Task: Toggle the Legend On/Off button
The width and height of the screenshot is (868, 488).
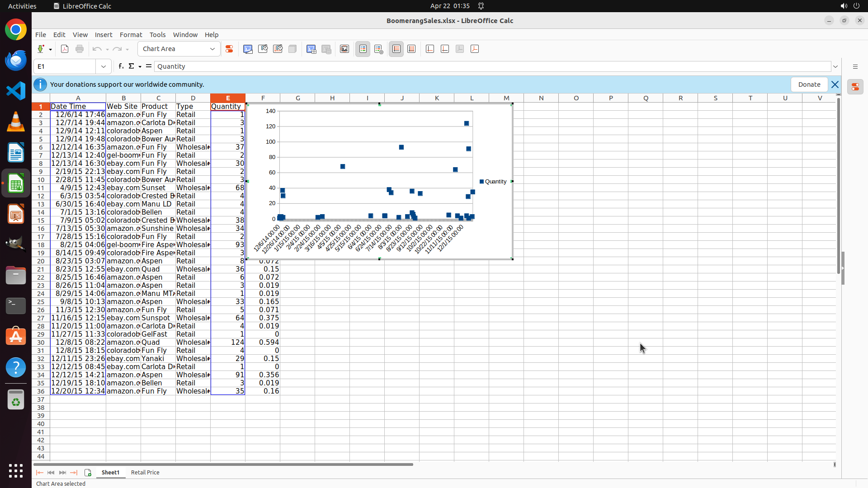Action: click(363, 49)
